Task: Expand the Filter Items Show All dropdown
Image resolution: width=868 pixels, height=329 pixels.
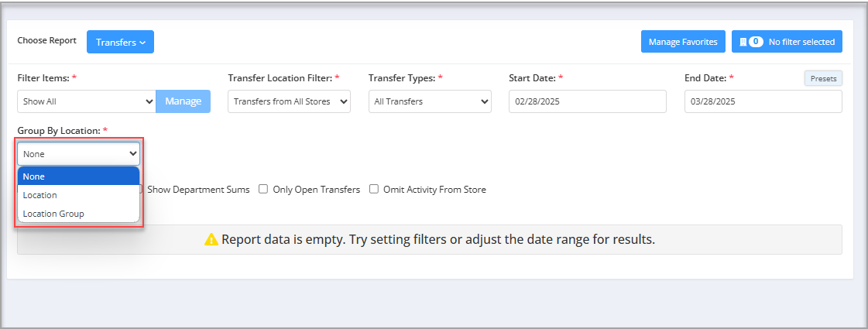Action: 87,101
